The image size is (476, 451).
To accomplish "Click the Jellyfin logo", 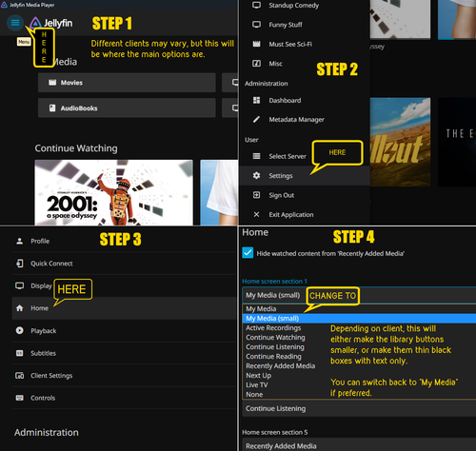I will point(51,23).
